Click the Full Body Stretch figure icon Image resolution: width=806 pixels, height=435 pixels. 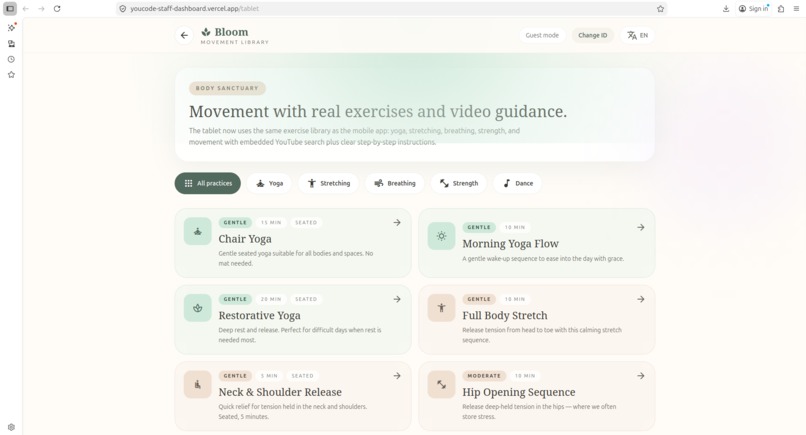[441, 308]
